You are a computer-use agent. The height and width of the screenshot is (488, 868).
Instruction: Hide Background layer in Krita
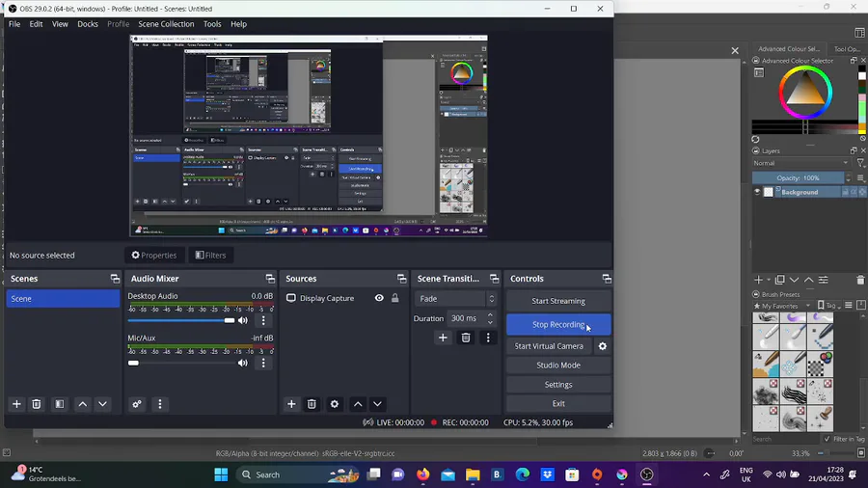coord(757,192)
